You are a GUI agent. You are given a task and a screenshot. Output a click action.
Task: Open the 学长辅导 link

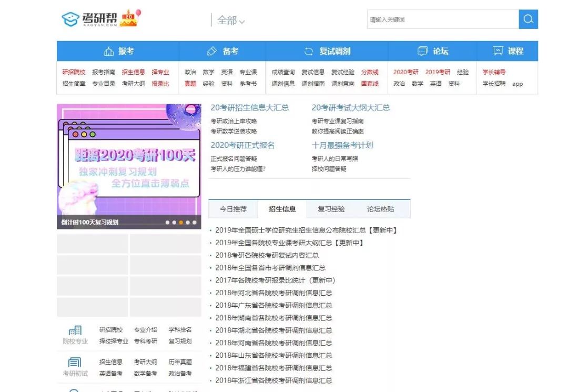pos(493,72)
